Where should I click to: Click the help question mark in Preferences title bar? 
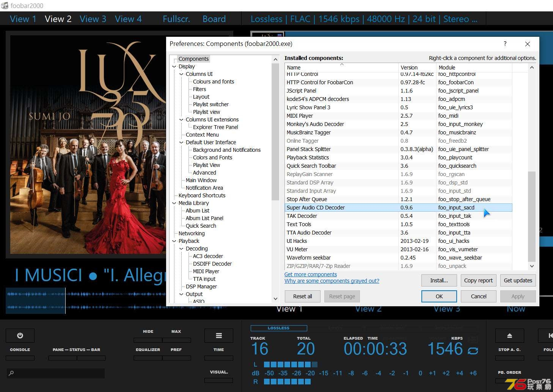pos(505,44)
